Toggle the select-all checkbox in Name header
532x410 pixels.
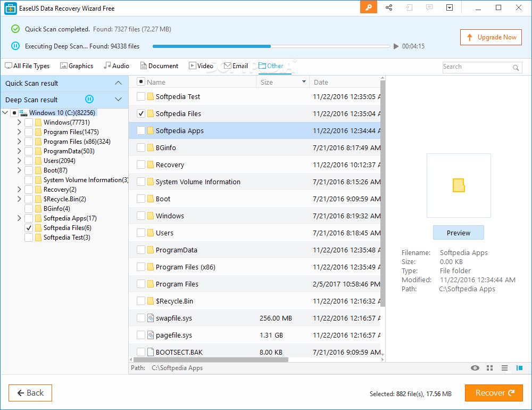tap(141, 82)
